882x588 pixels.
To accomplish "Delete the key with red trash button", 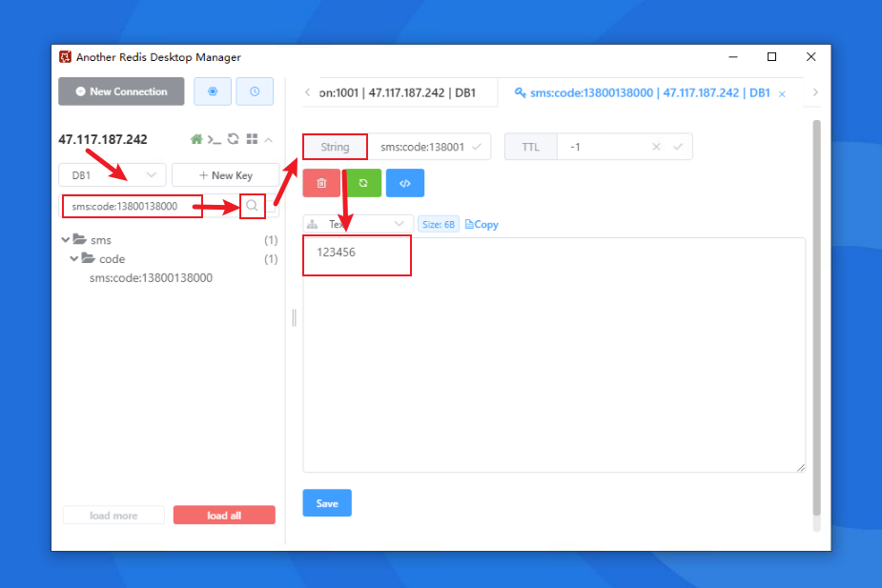I will (x=321, y=183).
